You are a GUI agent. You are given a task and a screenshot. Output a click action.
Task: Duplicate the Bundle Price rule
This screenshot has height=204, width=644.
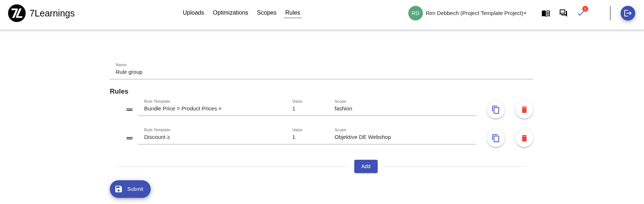click(496, 110)
